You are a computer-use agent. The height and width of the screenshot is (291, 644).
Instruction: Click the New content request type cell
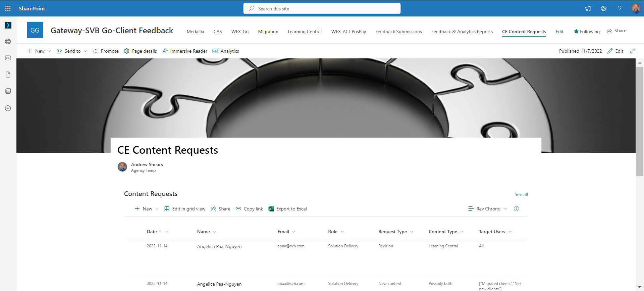coord(390,284)
